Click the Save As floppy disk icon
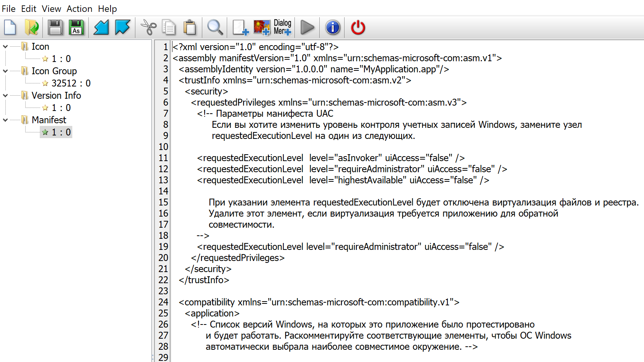This screenshot has width=644, height=362. coord(76,28)
